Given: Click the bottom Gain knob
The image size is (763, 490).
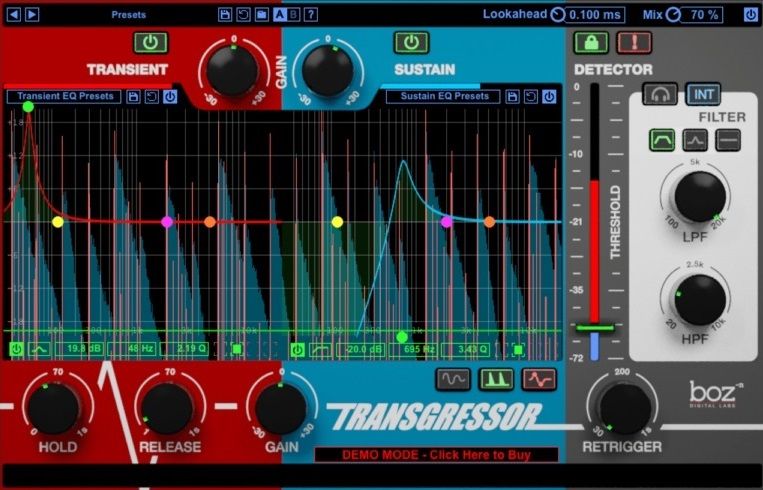Looking at the screenshot, I should click(x=281, y=408).
